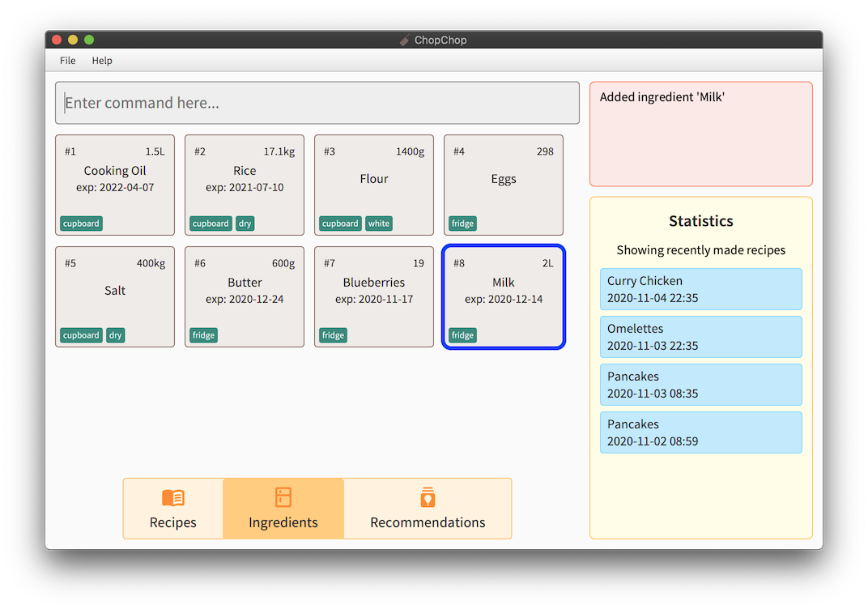
Task: Open the Help menu
Action: coord(102,61)
